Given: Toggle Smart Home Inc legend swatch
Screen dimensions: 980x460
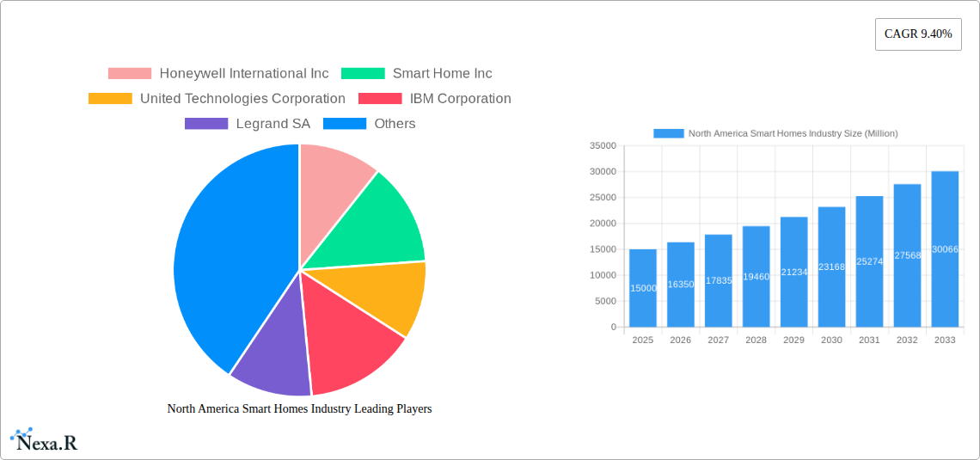Looking at the screenshot, I should point(363,74).
